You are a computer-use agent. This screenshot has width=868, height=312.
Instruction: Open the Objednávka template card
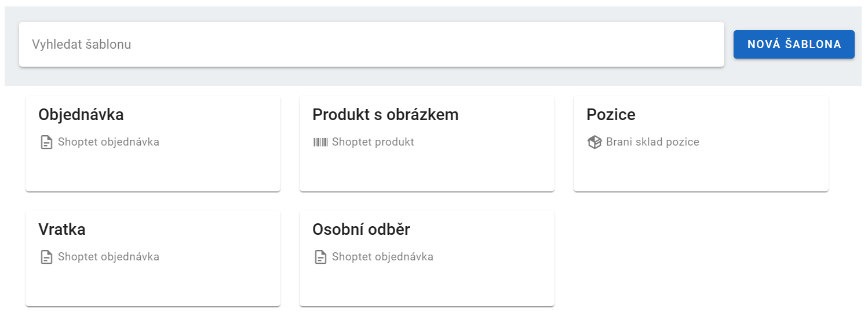coord(153,144)
